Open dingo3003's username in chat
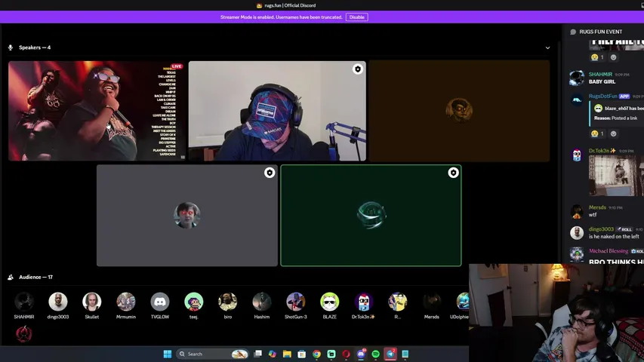Viewport: 644px width, 362px height. click(x=601, y=229)
